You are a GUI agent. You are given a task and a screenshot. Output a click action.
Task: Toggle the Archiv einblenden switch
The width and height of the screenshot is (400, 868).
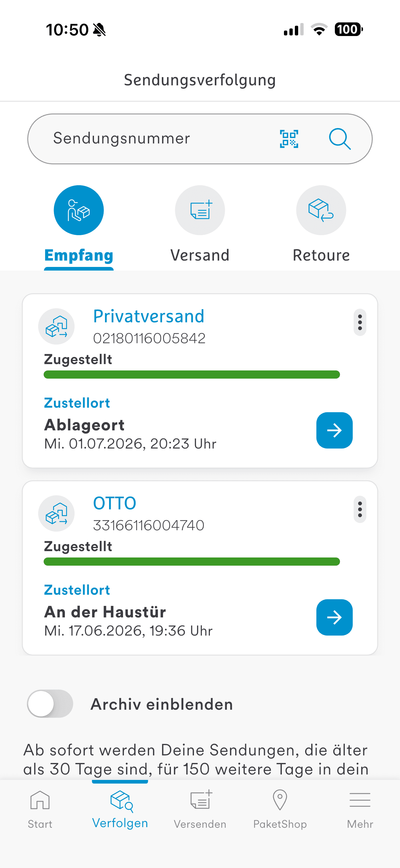50,704
